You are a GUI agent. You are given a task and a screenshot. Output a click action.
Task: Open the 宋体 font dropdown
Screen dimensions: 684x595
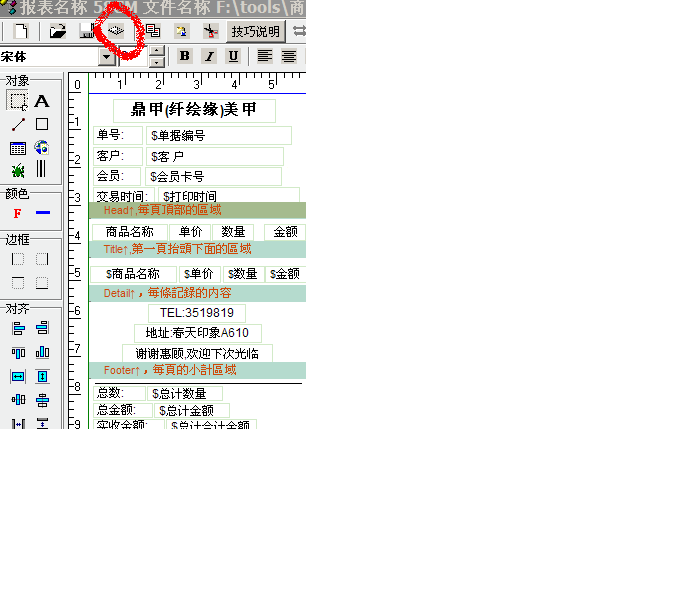coord(107,57)
